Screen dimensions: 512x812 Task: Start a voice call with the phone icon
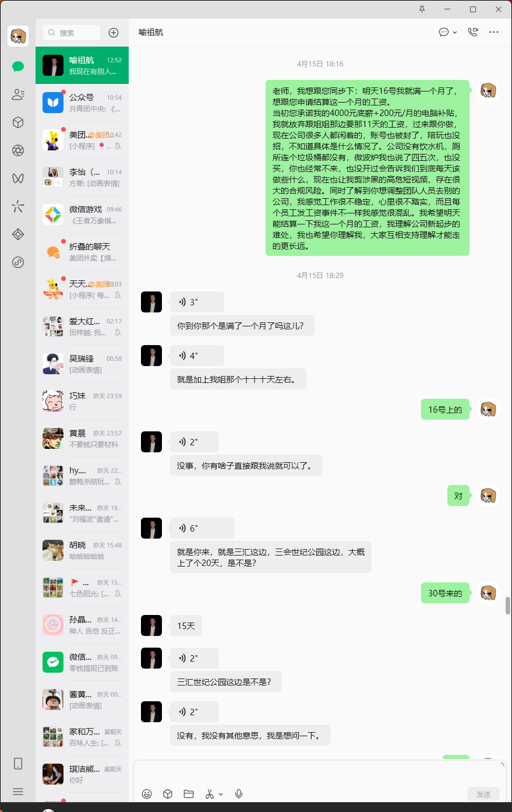click(x=473, y=32)
